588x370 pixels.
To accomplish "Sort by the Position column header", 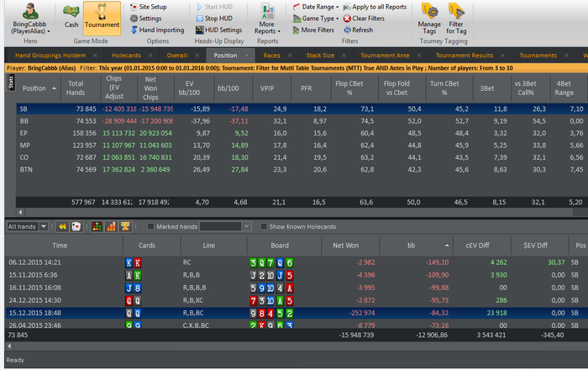I will coord(39,88).
